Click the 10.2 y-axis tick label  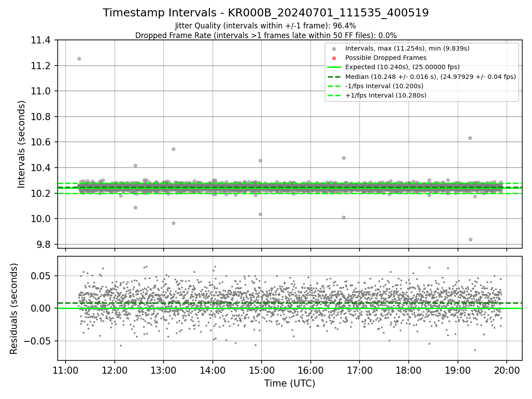[41, 193]
